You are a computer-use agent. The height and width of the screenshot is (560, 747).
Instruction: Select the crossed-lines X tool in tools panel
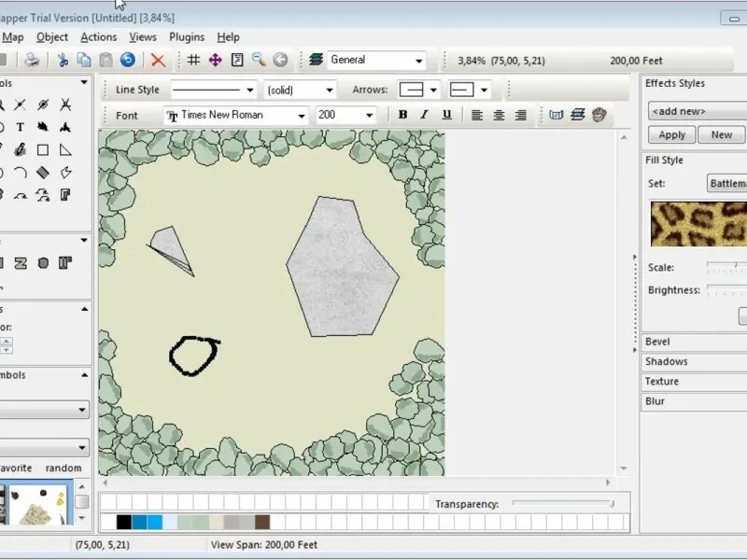pyautogui.click(x=20, y=105)
